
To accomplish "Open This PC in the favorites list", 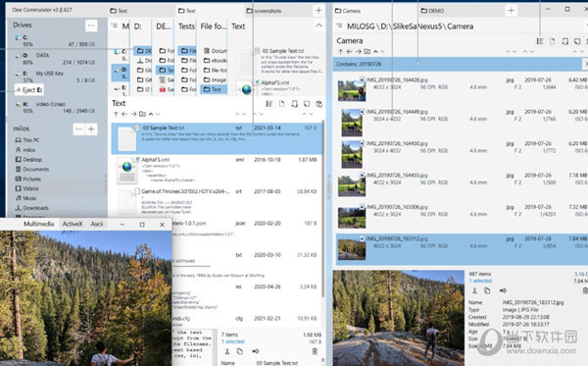I will pyautogui.click(x=27, y=140).
